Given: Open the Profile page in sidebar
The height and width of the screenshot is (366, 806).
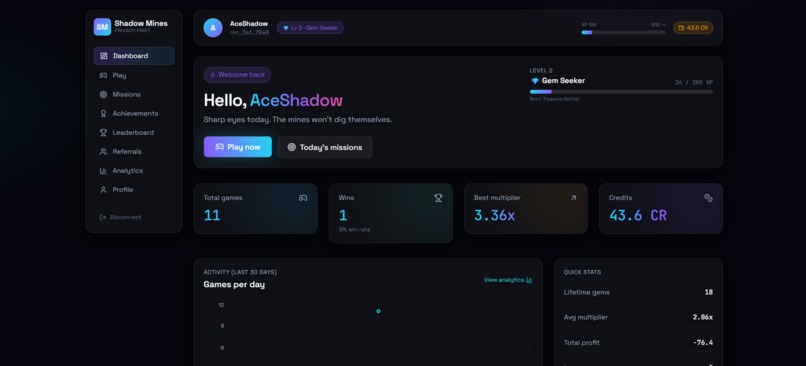Looking at the screenshot, I should (134, 190).
